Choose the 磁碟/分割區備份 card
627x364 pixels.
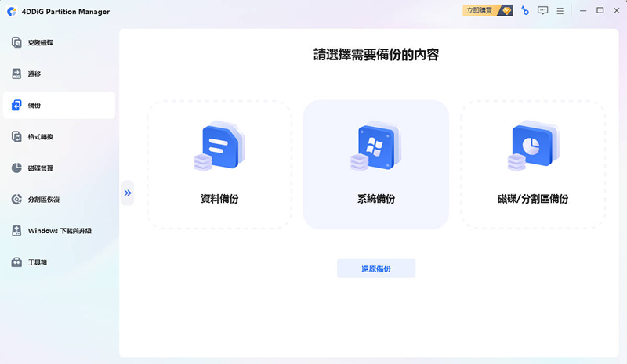coord(533,164)
